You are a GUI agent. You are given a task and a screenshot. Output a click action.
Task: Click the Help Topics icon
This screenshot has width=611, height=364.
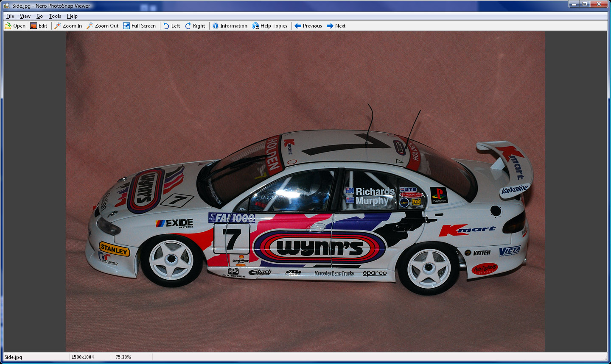255,26
